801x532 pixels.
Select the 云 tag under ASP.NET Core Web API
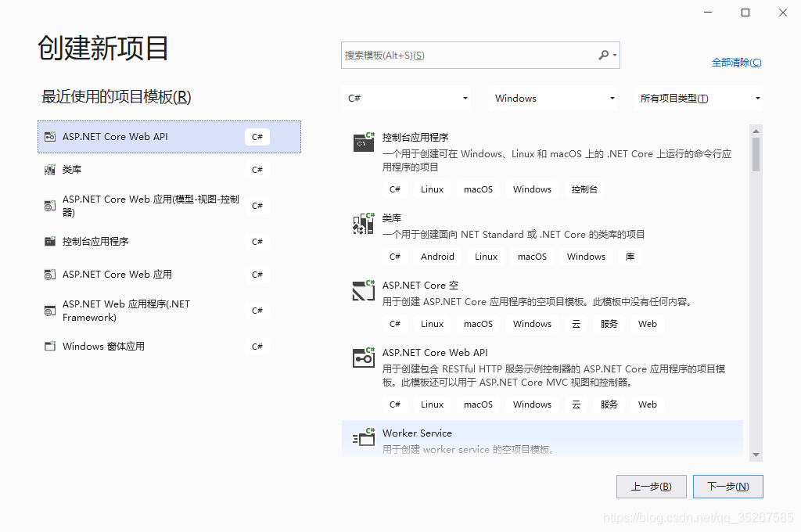(577, 404)
